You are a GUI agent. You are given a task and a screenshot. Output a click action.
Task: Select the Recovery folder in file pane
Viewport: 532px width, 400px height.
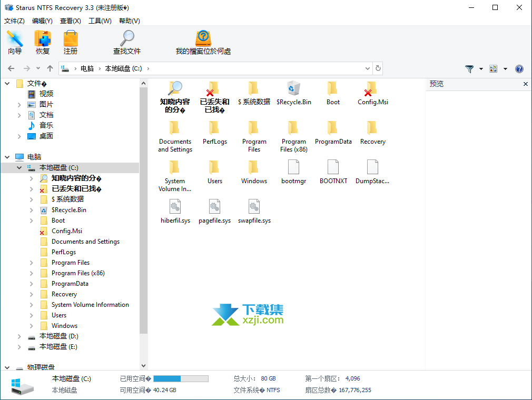point(373,133)
